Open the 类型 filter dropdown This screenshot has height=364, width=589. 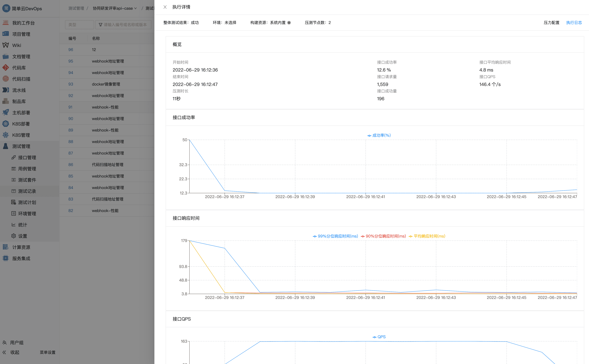click(79, 25)
